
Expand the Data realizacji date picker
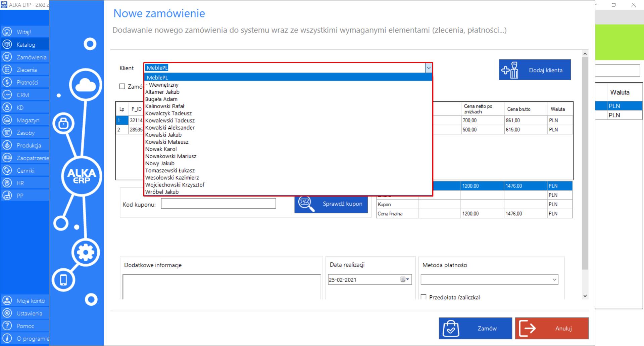[408, 279]
